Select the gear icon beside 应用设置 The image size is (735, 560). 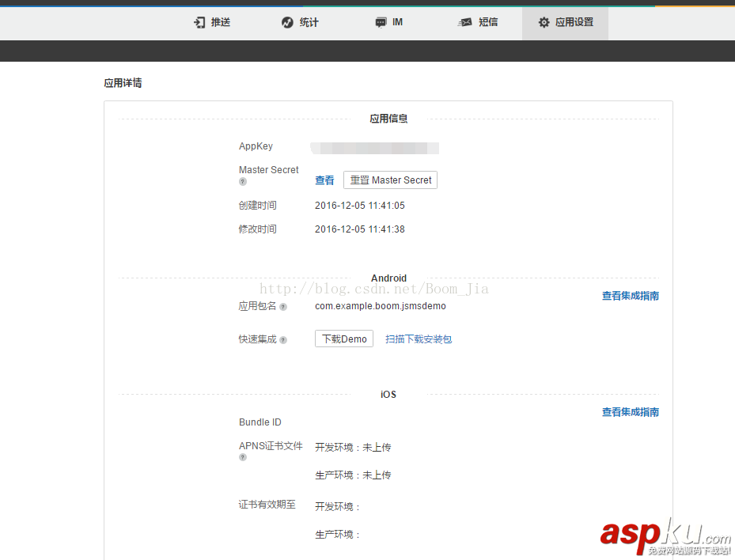click(x=544, y=22)
